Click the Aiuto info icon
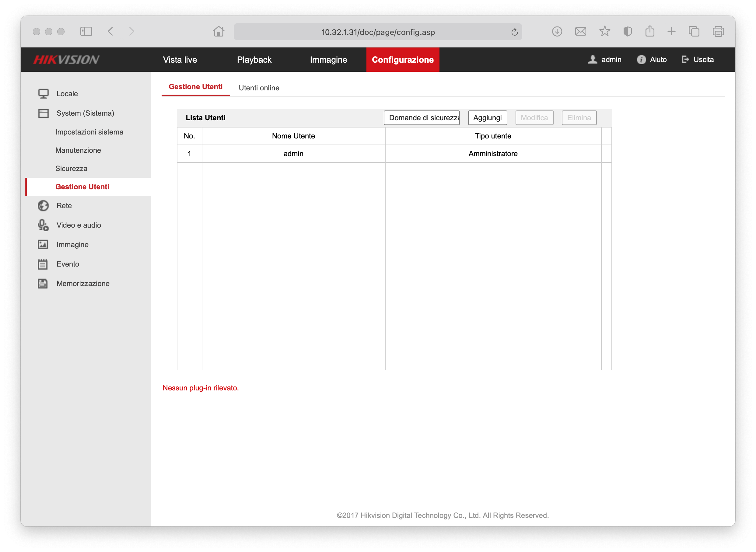The image size is (756, 552). pos(641,59)
